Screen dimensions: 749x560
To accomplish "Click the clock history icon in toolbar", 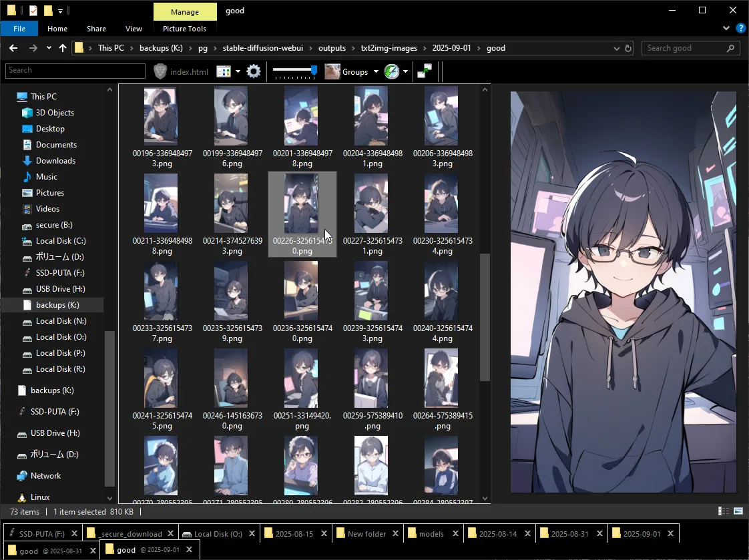I will [x=392, y=71].
